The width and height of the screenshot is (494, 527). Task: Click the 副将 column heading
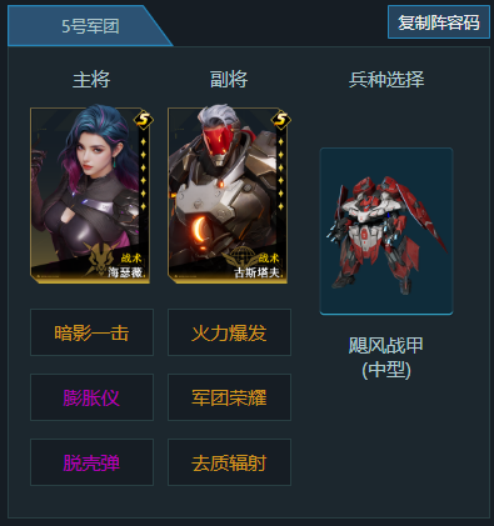click(x=229, y=80)
